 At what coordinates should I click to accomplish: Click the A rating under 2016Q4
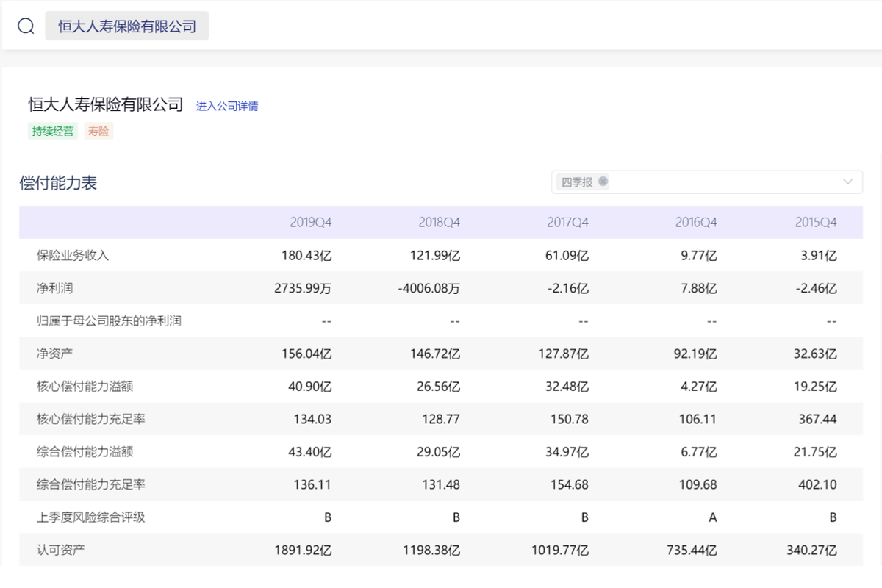(712, 517)
